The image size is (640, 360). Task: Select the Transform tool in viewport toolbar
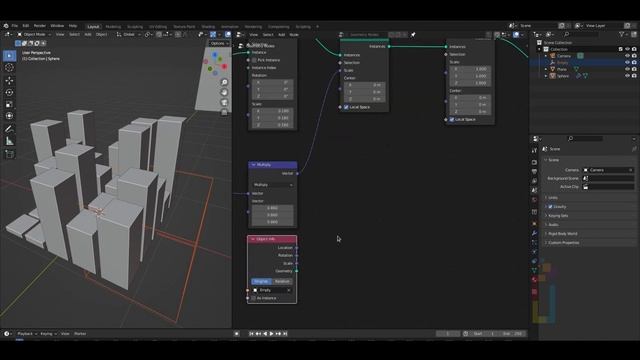click(x=9, y=116)
